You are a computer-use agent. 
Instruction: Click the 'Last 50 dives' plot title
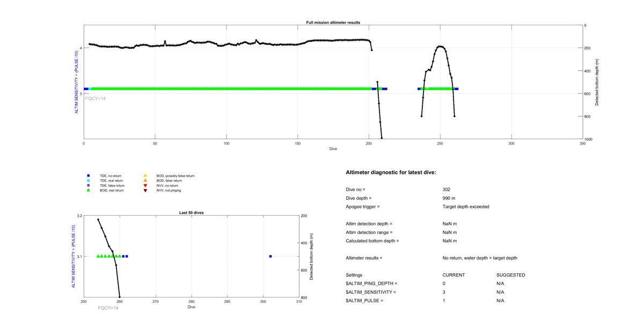191,213
